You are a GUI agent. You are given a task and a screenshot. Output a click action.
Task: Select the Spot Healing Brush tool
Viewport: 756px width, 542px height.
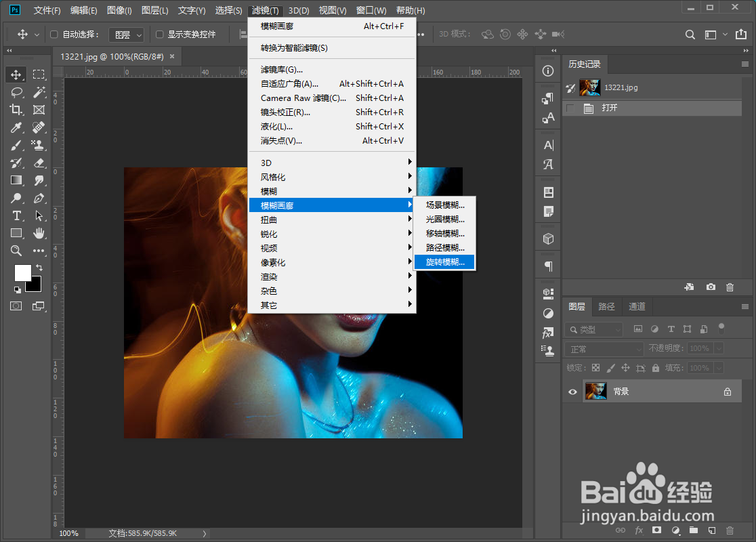39,127
